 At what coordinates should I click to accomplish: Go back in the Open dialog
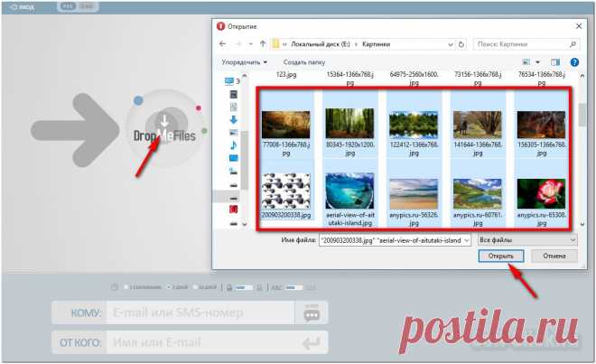coord(223,44)
